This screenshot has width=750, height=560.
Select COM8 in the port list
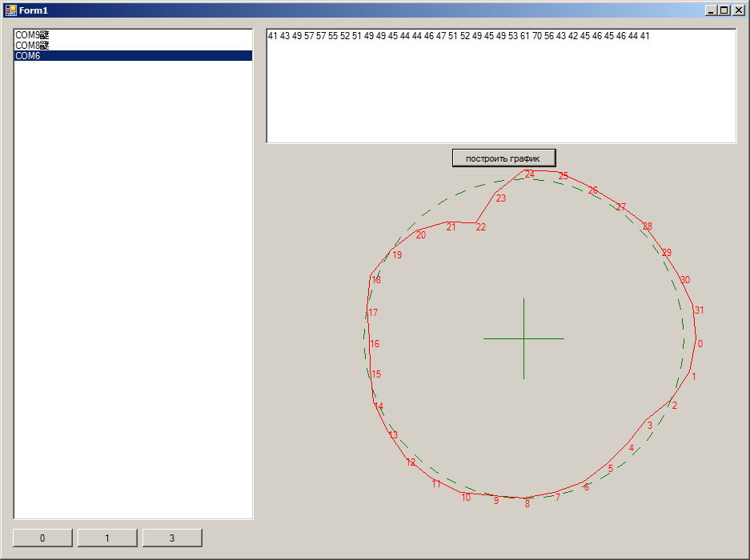(x=133, y=46)
